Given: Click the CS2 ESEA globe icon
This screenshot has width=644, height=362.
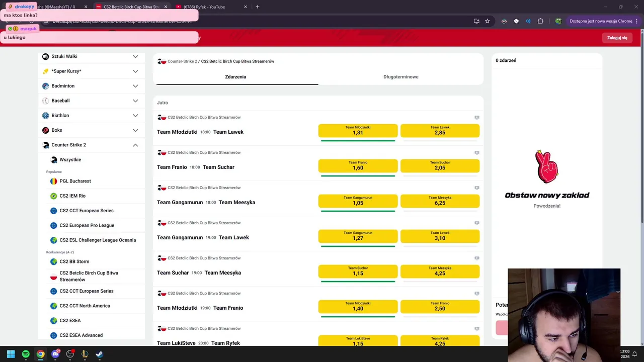Looking at the screenshot, I should point(54,320).
